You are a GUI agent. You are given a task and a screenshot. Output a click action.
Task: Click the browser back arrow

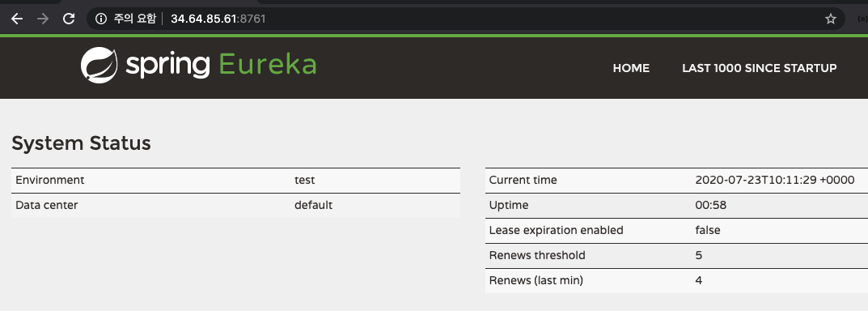coord(17,19)
